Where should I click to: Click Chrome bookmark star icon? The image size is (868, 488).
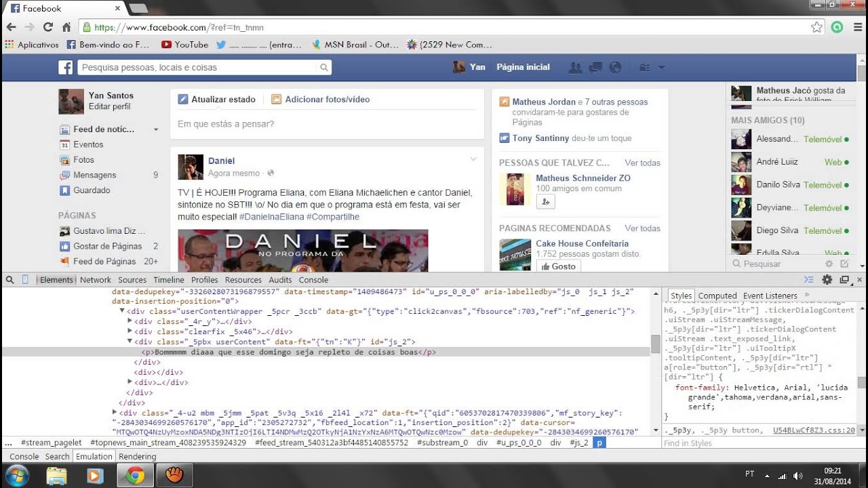tap(816, 27)
